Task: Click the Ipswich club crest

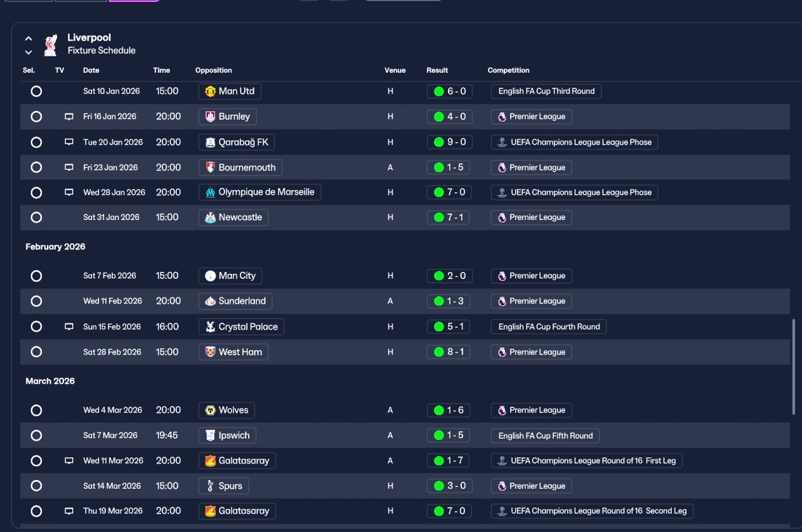Action: pyautogui.click(x=211, y=436)
